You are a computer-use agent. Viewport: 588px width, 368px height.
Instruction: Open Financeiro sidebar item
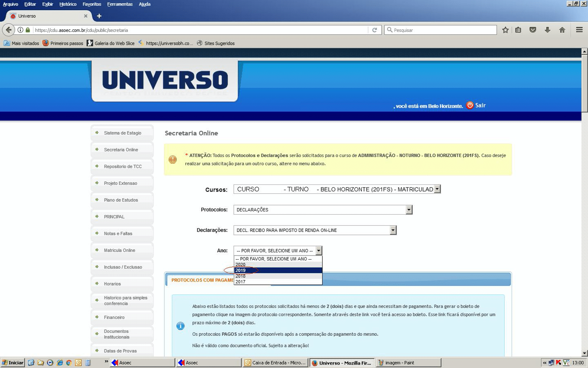pyautogui.click(x=122, y=317)
